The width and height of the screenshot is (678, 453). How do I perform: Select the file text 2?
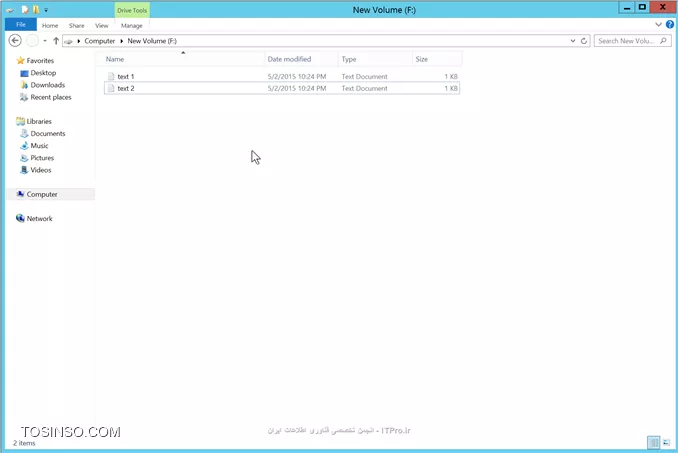(x=125, y=88)
